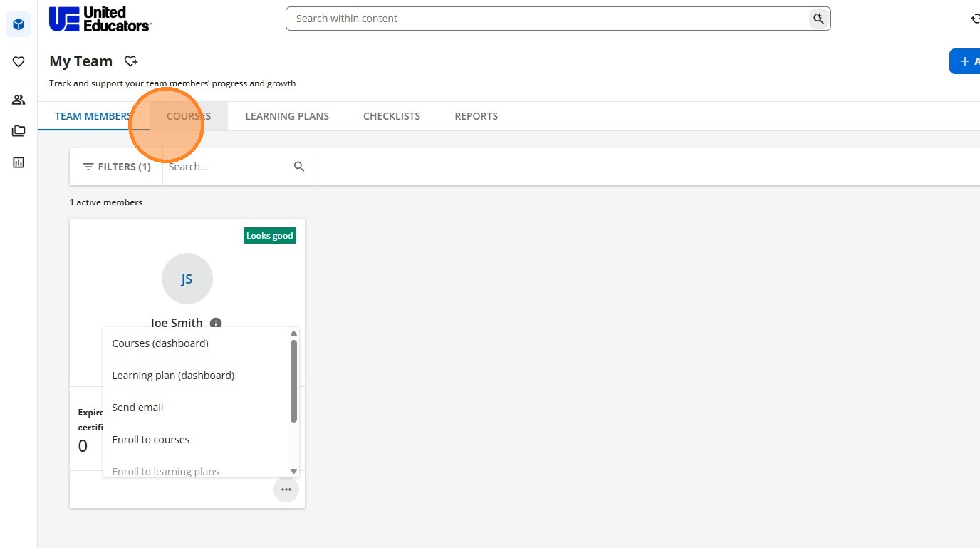Click the United Educators logo
This screenshot has width=980, height=548.
[100, 19]
